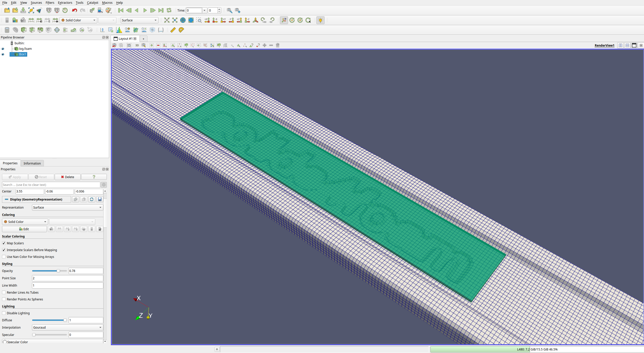Screen dimensions: 644x353
Task: Switch to the Information tab
Action: [32, 163]
